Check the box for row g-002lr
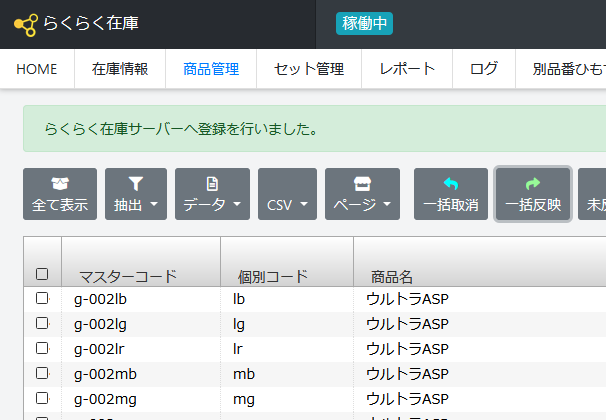The image size is (606, 420). (42, 348)
